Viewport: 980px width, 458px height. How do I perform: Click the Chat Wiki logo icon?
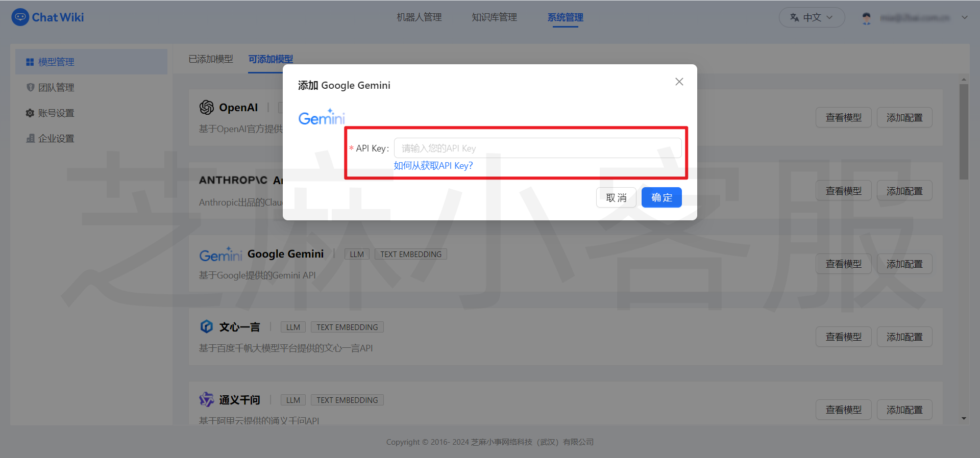tap(20, 17)
